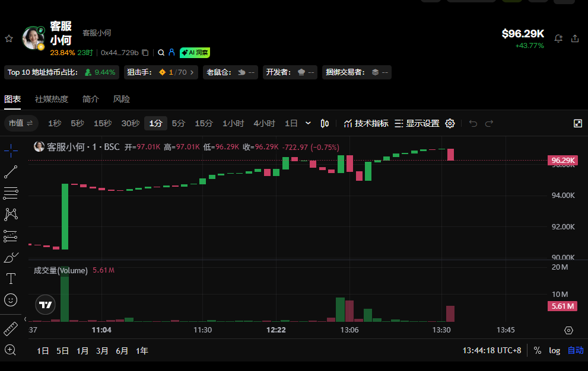The height and width of the screenshot is (371, 588).
Task: Select the 15分 timeframe
Action: pos(204,123)
